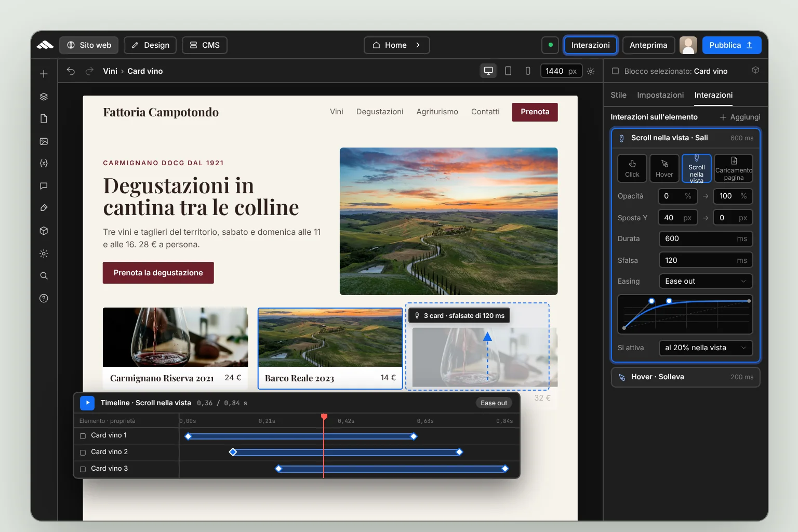The image size is (798, 532).
Task: Open the pages icon in left sidebar
Action: click(x=44, y=119)
